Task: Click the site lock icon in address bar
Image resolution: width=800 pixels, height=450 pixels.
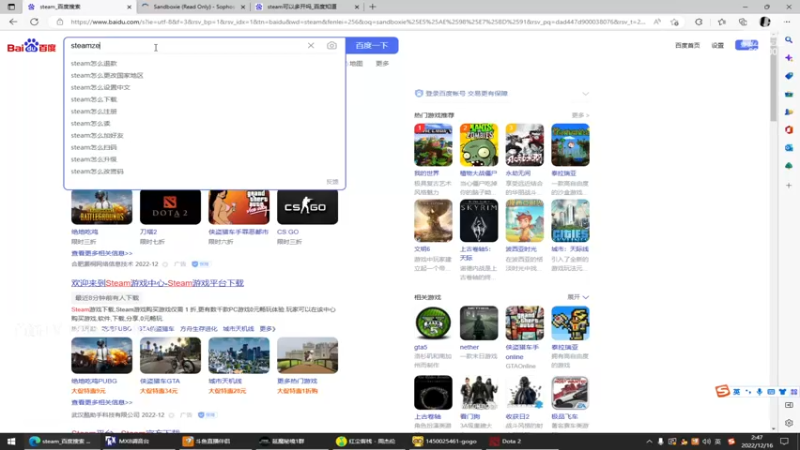Action: (60, 22)
